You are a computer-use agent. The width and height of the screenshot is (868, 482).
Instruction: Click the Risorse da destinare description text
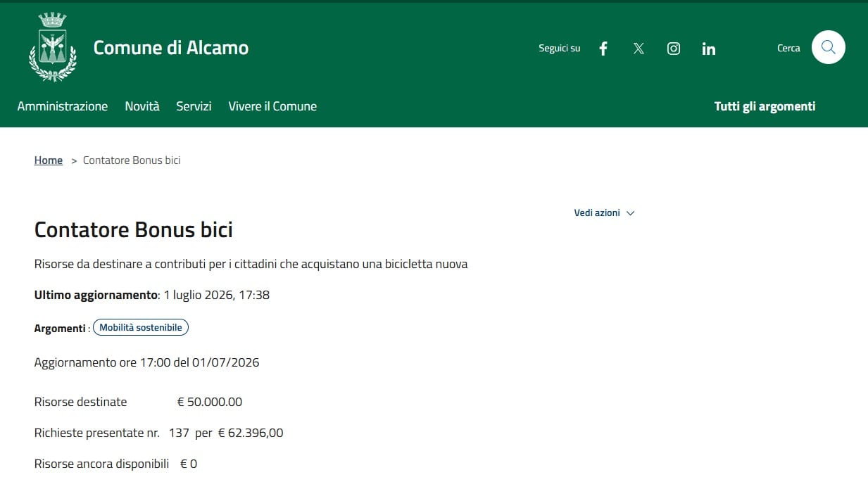251,264
